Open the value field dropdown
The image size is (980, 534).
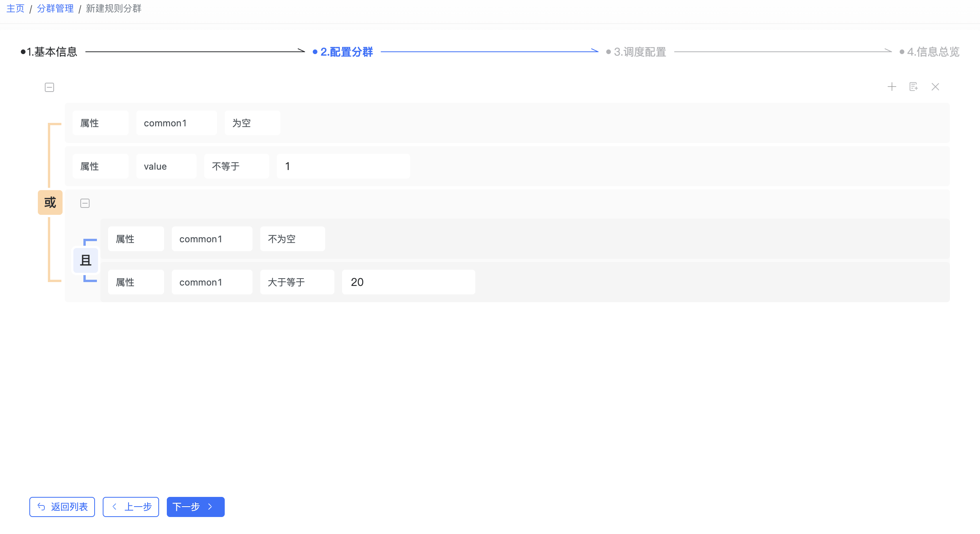(x=166, y=167)
